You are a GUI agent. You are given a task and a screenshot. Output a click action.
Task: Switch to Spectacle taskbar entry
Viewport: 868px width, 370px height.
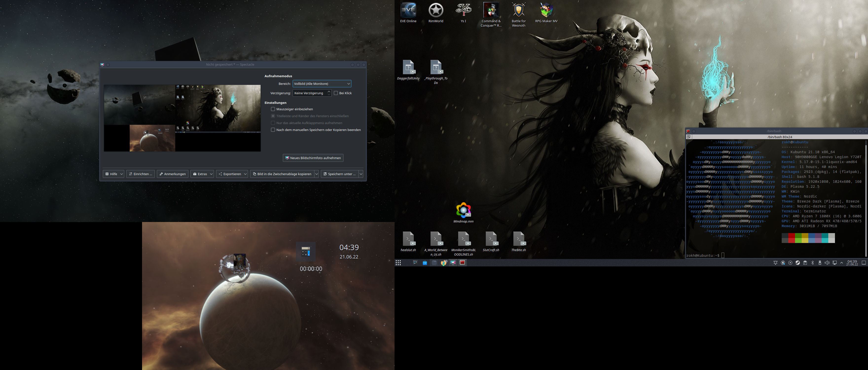(453, 263)
